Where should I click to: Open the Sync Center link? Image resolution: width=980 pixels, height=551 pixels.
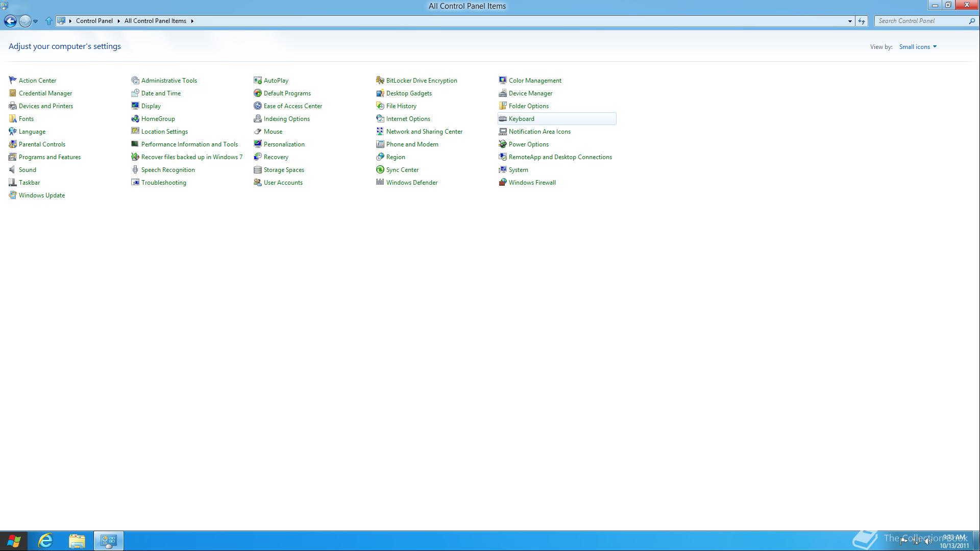click(x=402, y=169)
